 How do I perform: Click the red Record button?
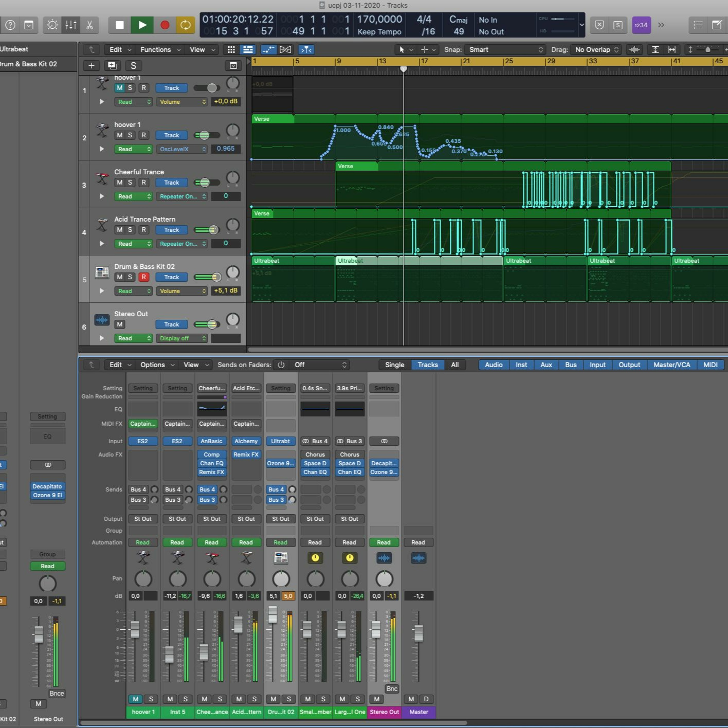tap(165, 25)
